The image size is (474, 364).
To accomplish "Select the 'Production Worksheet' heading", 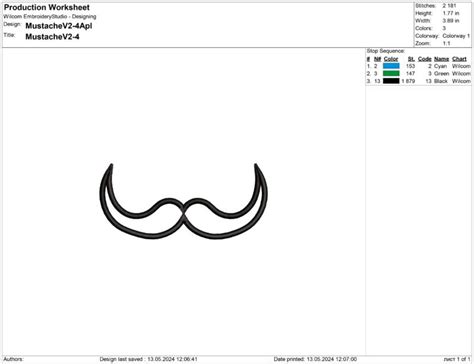I will coord(47,7).
